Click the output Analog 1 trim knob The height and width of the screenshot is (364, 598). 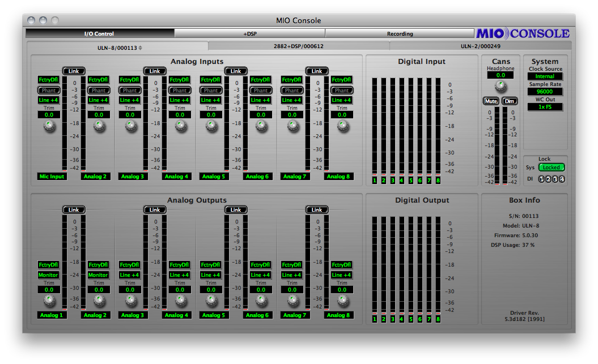49,301
